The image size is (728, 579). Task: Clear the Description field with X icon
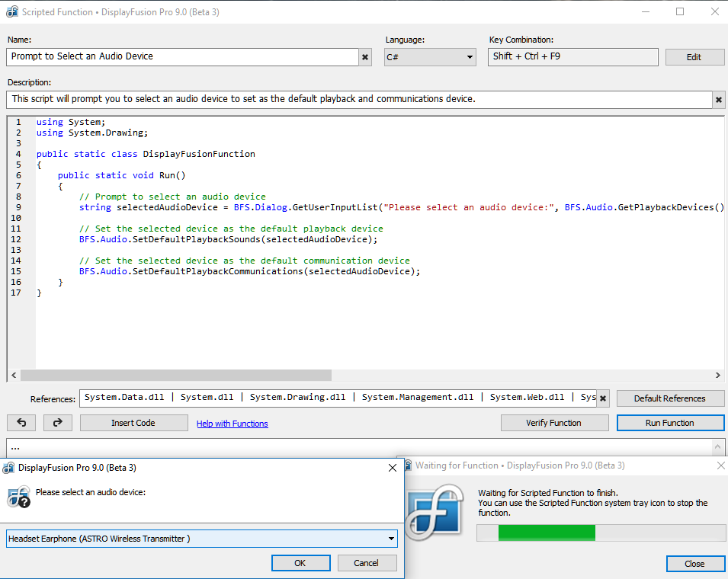point(719,99)
